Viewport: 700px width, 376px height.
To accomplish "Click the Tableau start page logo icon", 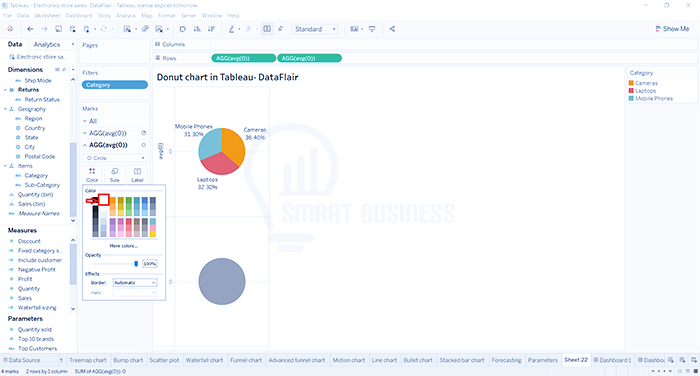I will 10,29.
